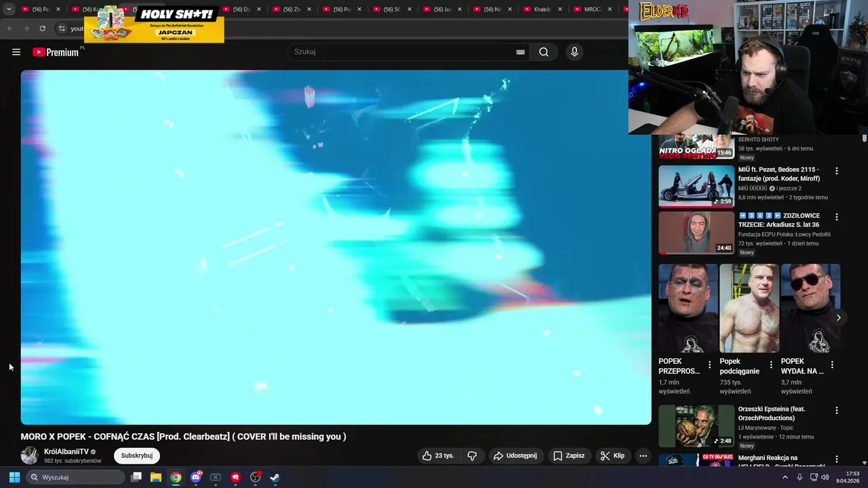Open options for POPEK WYDAŁ NA short
The image size is (868, 488).
tap(832, 365)
